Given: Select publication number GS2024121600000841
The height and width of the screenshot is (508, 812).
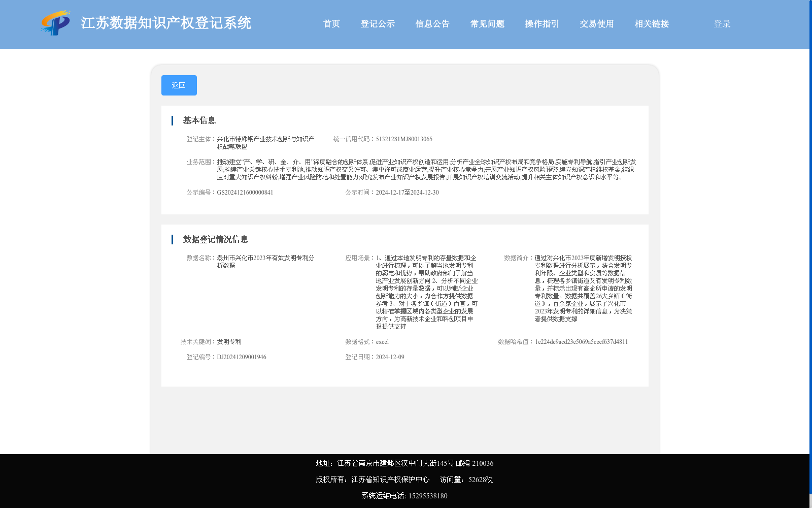Looking at the screenshot, I should click(x=245, y=193).
